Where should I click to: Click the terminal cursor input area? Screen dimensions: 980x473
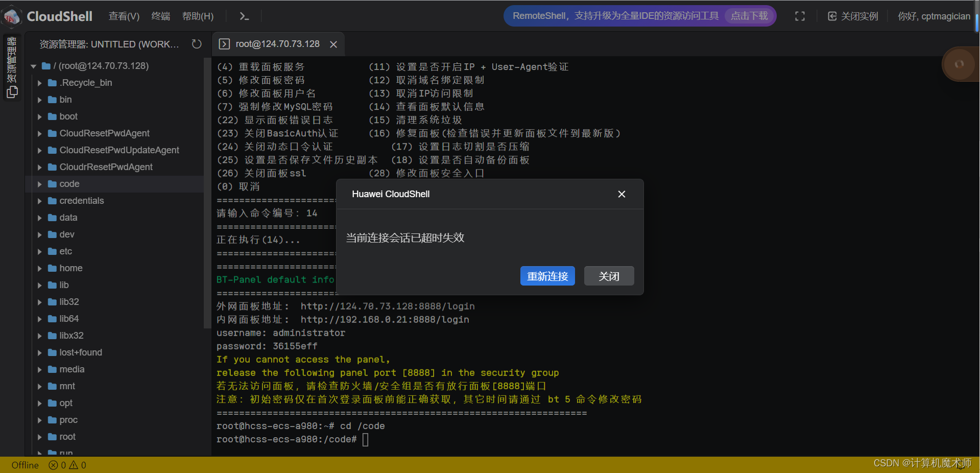point(366,439)
